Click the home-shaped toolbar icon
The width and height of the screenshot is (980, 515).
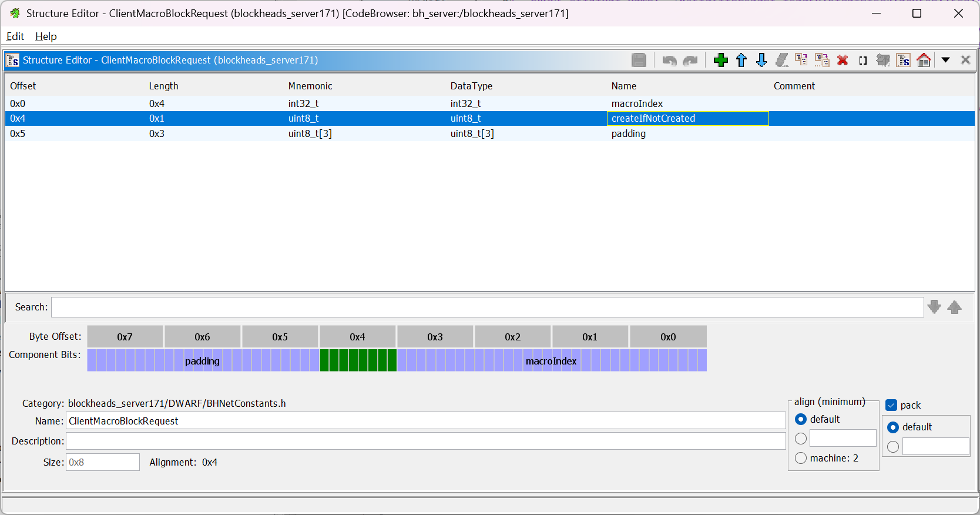(x=924, y=60)
